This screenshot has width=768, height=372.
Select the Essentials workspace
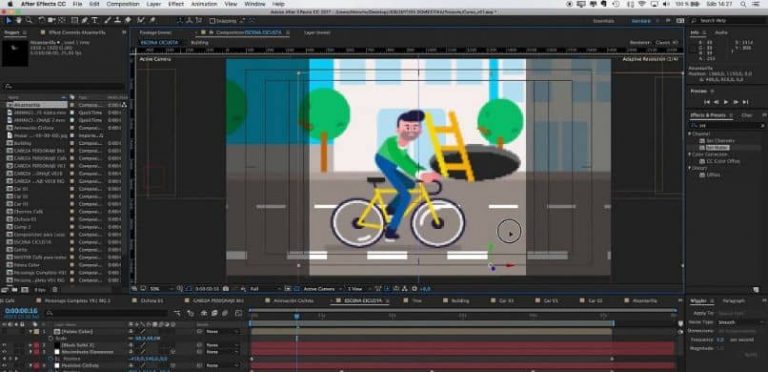tap(603, 21)
